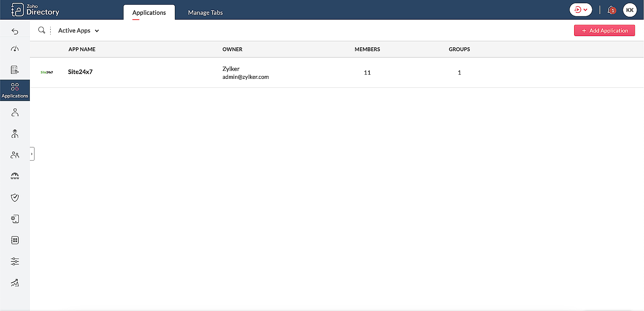
Task: Click the Add Application button
Action: (604, 31)
